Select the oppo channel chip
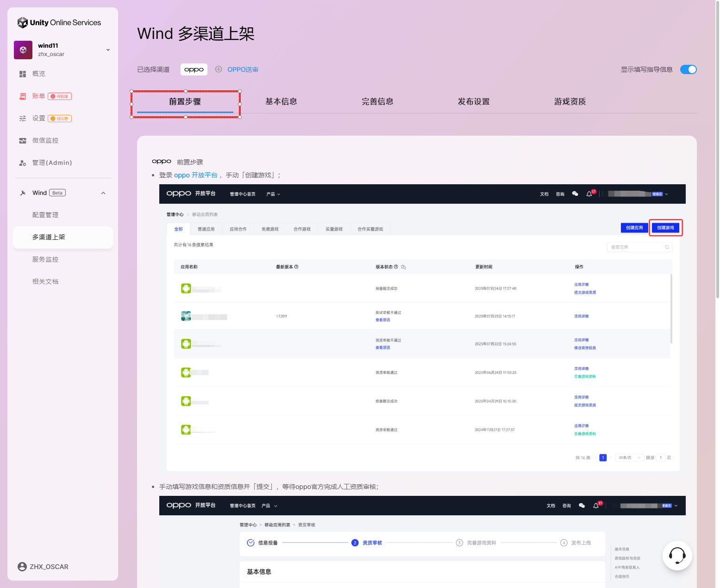This screenshot has height=588, width=720. (x=194, y=69)
